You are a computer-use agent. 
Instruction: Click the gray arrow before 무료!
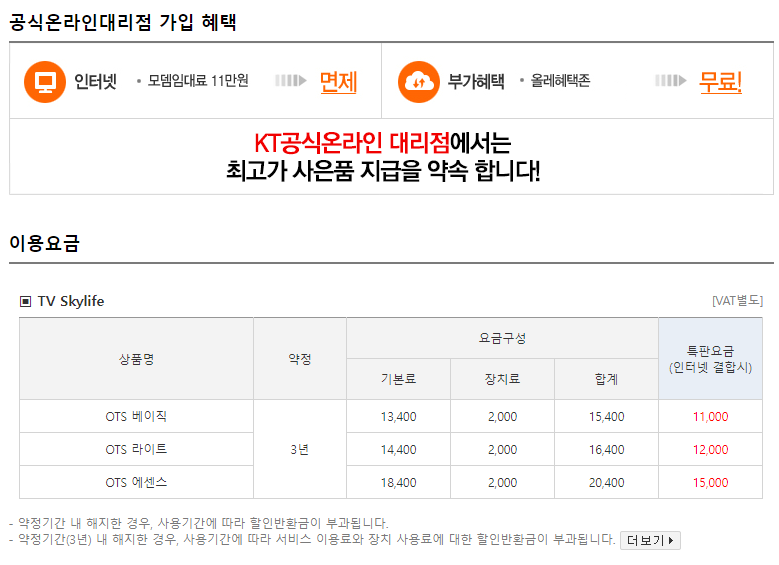pyautogui.click(x=671, y=80)
